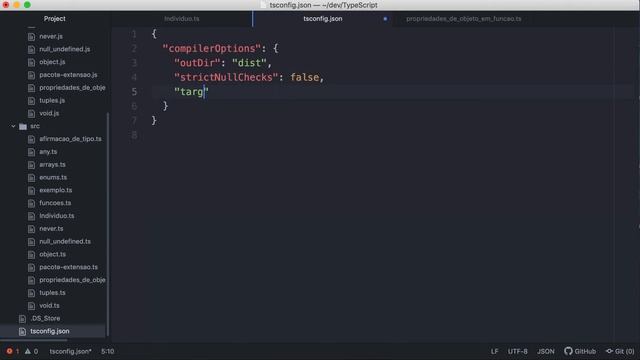640x360 pixels.
Task: Click the "compilerOptions" key in editor
Action: (211, 49)
